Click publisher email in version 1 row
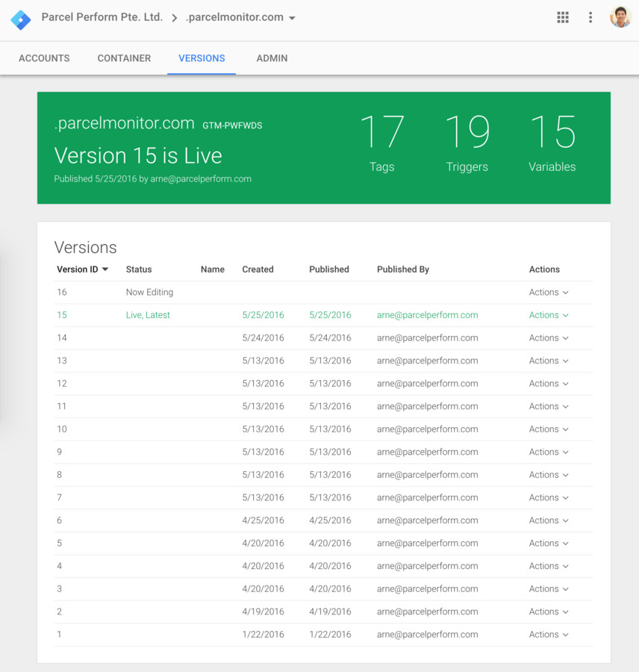 [x=427, y=634]
